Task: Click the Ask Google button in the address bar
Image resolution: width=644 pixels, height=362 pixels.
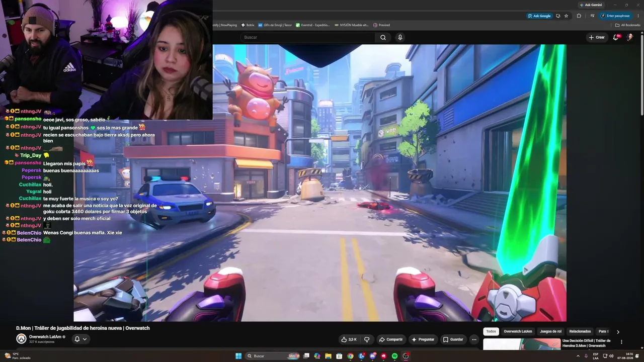Action: (539, 16)
